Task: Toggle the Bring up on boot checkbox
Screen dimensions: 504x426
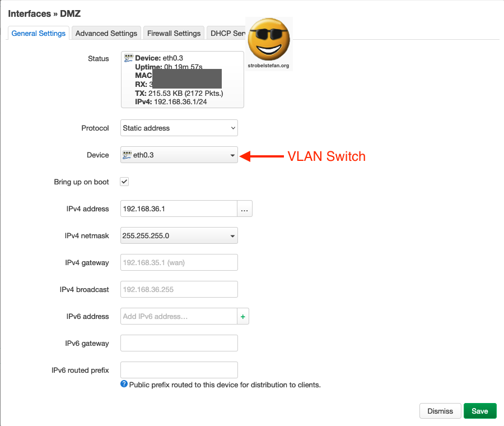Action: click(x=124, y=182)
